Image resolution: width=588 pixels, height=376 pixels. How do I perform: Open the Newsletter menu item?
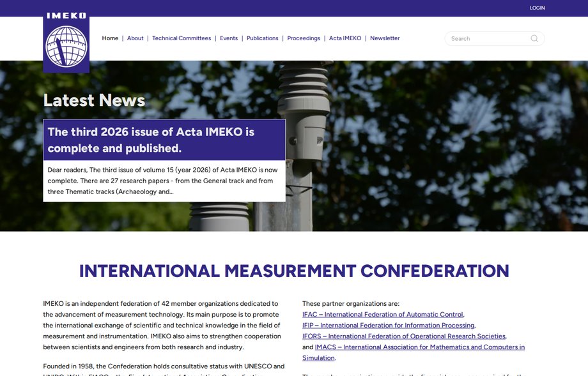(385, 38)
